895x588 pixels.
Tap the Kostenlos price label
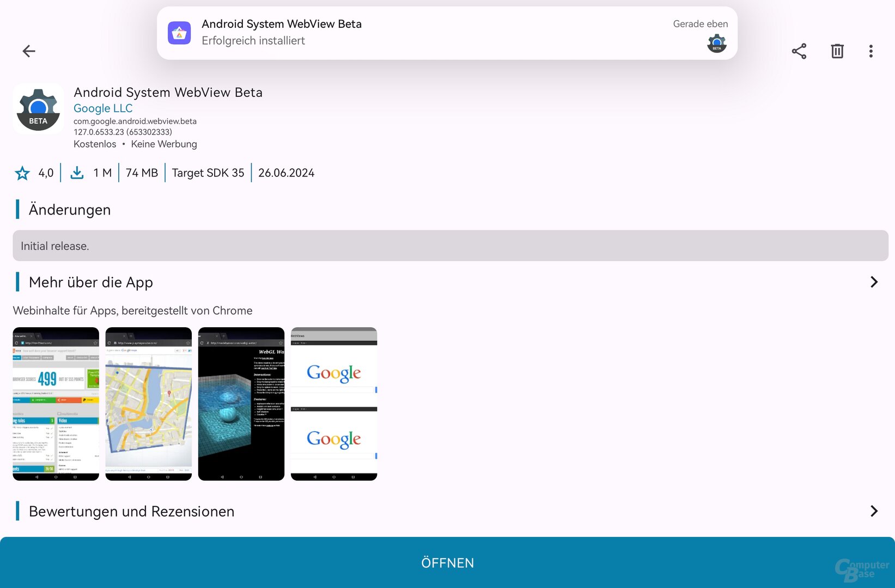95,144
